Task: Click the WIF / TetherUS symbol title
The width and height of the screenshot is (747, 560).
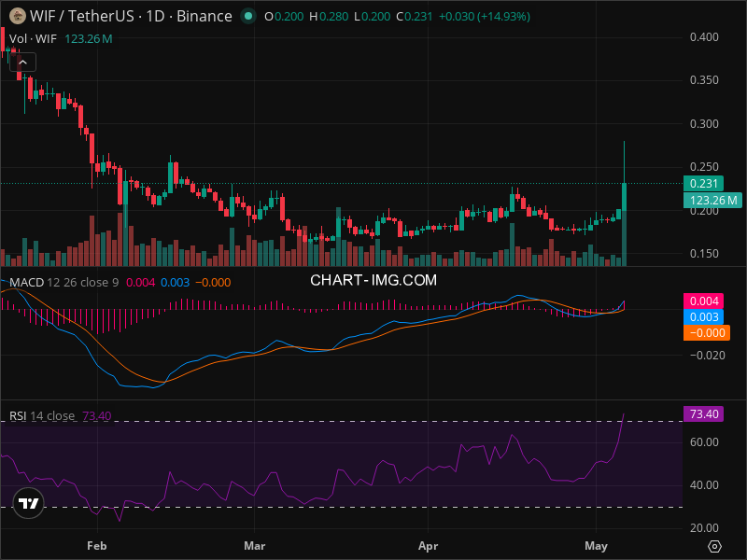Action: [x=131, y=16]
